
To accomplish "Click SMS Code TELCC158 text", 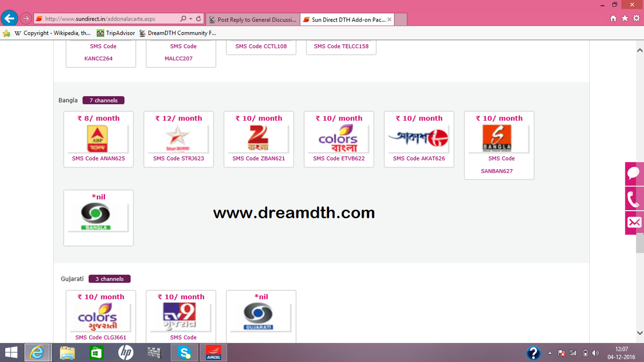I will pos(341,46).
